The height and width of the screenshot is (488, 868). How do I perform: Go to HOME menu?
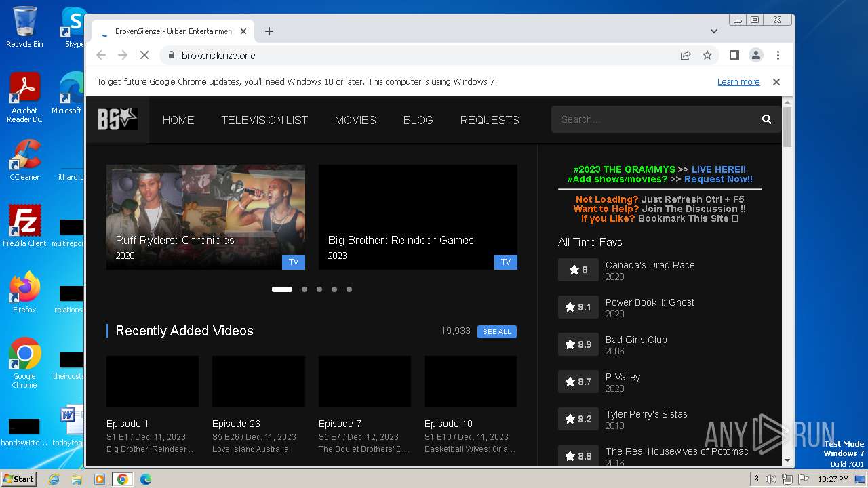click(x=178, y=120)
